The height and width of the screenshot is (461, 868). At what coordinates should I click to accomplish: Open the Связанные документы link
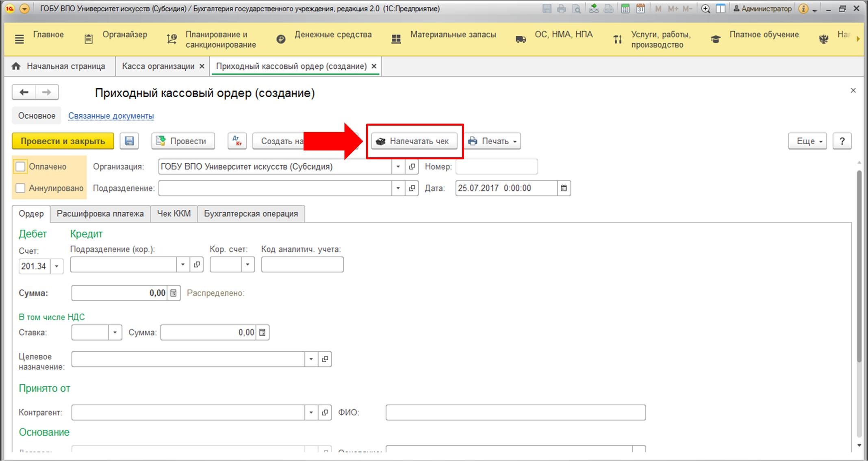pos(111,116)
